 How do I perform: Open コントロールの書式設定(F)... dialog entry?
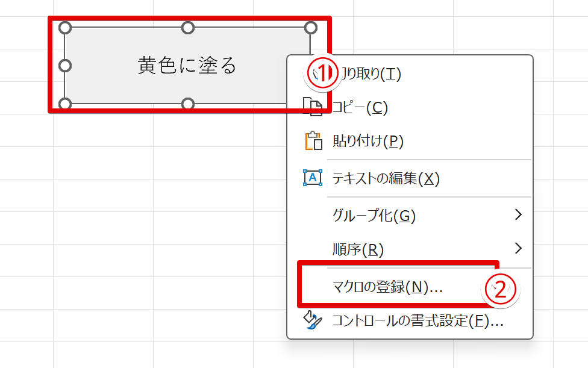410,321
